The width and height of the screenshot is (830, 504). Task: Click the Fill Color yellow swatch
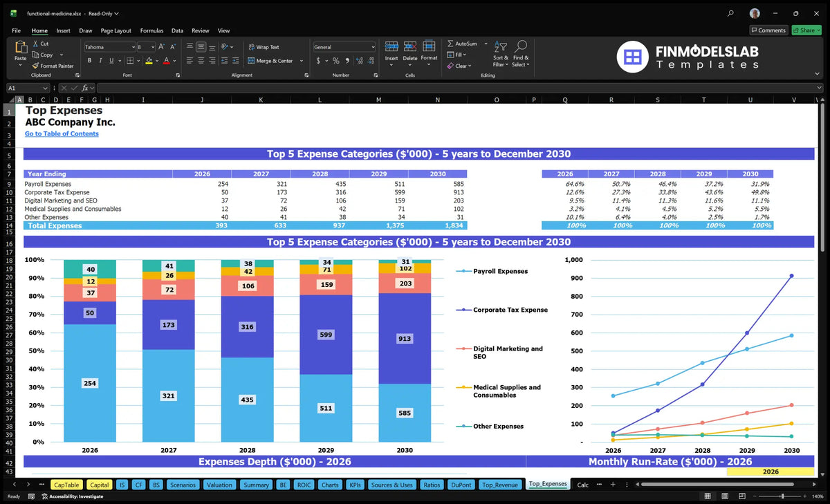(149, 61)
